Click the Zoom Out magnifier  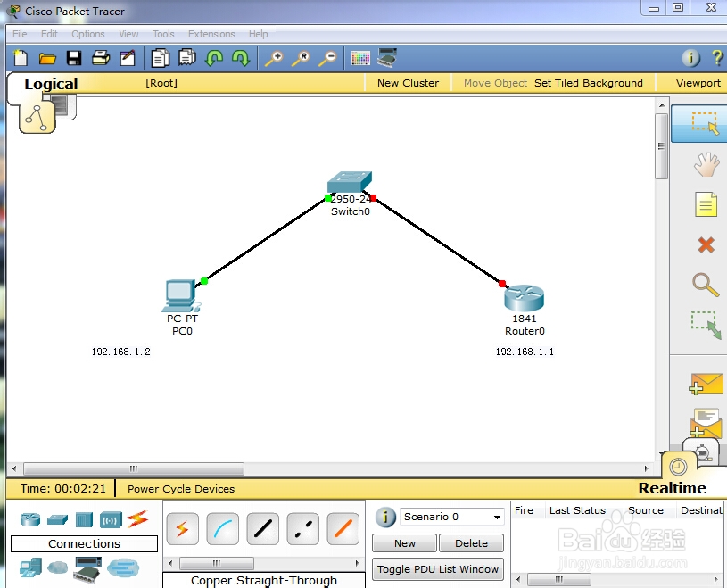(327, 58)
